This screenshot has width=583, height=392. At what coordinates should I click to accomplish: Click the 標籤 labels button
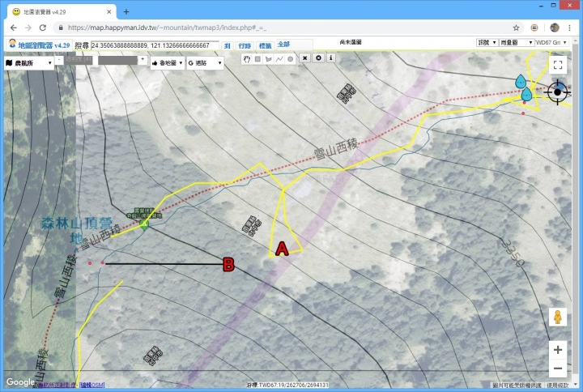265,45
